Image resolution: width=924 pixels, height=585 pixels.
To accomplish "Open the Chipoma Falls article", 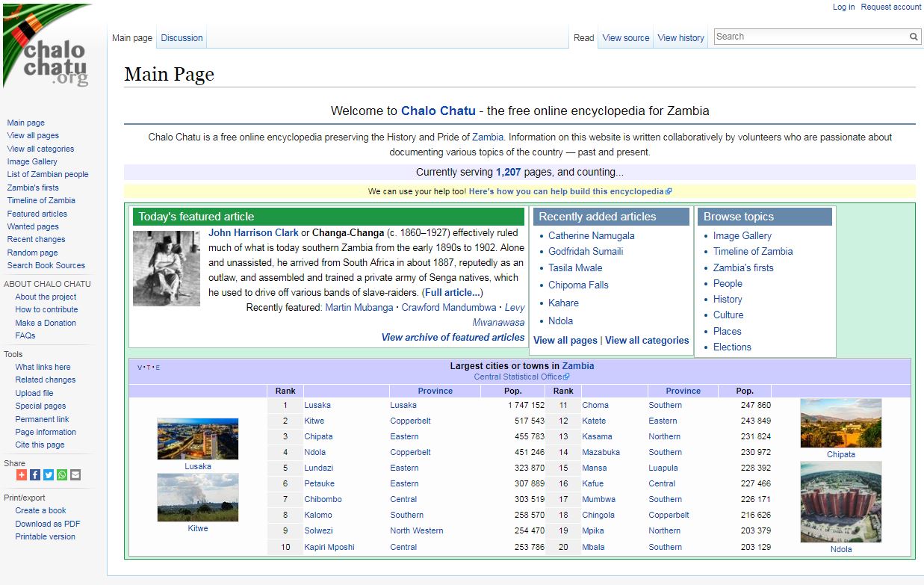I will tap(578, 285).
